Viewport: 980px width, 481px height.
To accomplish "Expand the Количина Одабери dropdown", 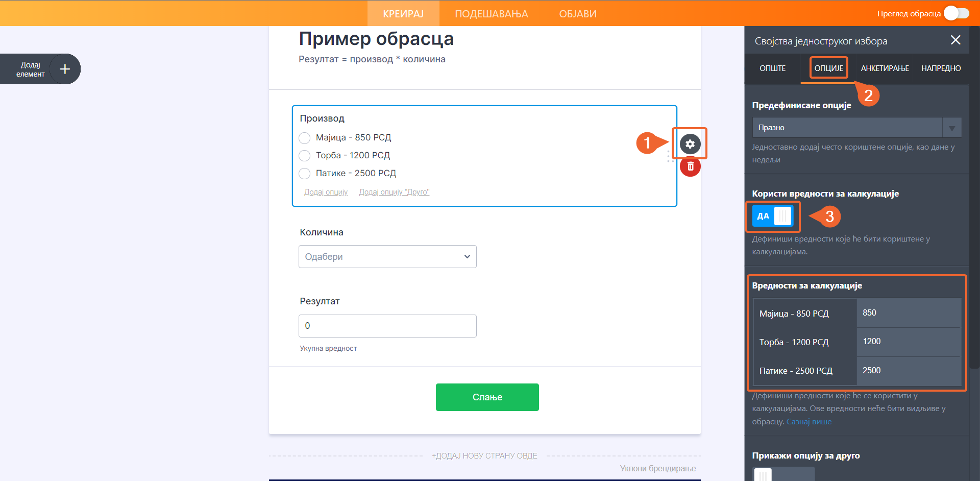I will 387,257.
